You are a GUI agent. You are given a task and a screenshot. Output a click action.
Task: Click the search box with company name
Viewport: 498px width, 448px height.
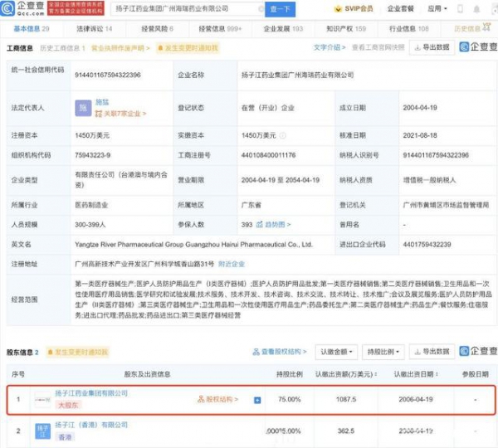[x=188, y=9]
